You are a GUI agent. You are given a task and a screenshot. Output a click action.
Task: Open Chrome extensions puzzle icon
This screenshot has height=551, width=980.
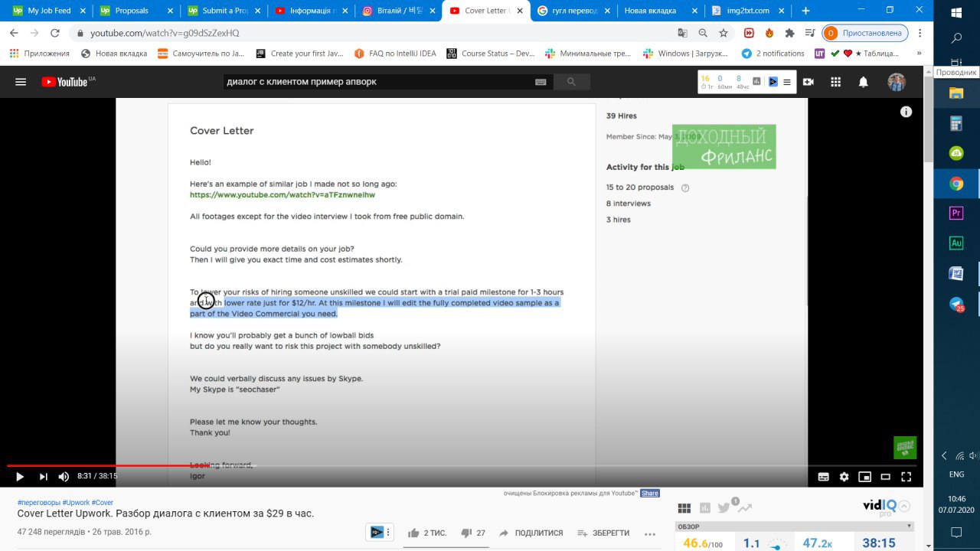pos(789,33)
